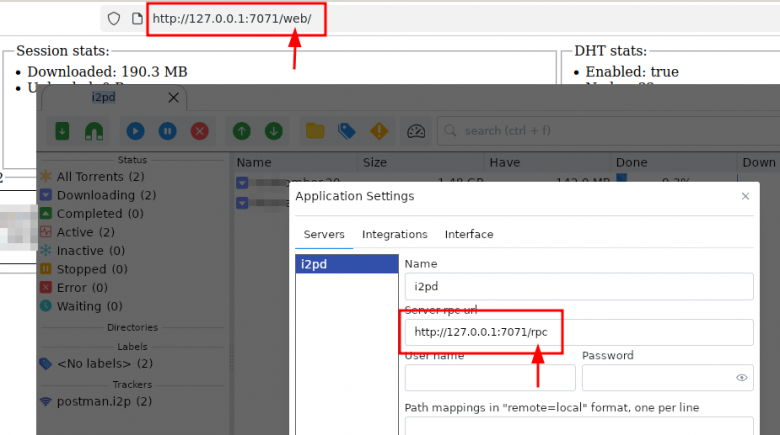Move torrent down in queue

[274, 131]
